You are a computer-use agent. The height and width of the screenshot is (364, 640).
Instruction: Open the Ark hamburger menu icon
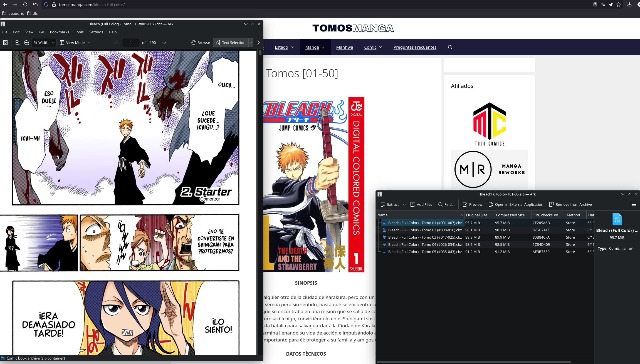pos(634,204)
